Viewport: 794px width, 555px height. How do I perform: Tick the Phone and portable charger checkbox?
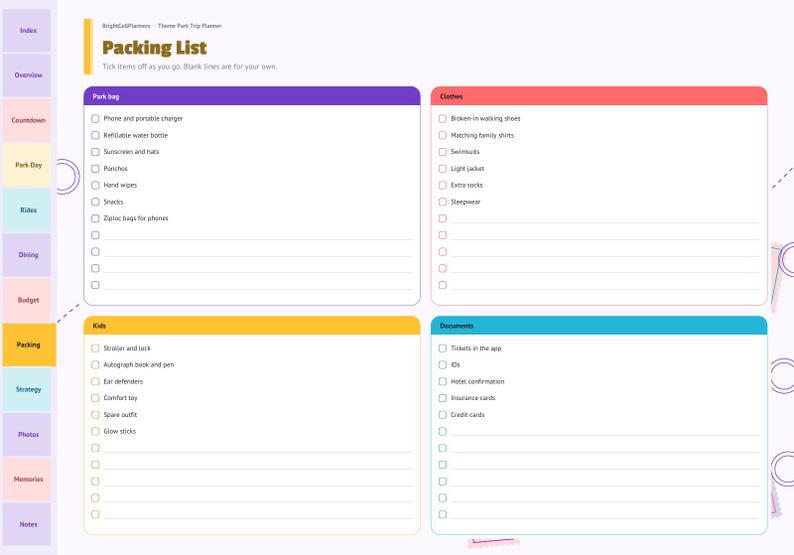coord(95,118)
